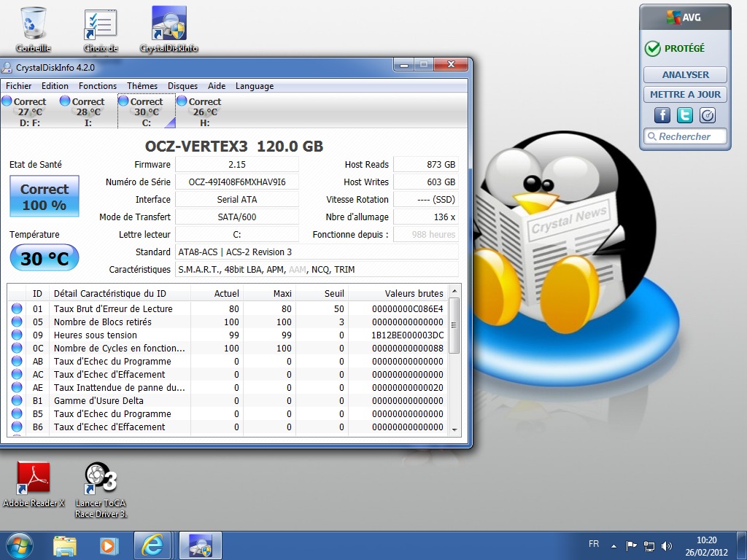This screenshot has width=747, height=560.
Task: Open the Fonctions menu
Action: (98, 86)
